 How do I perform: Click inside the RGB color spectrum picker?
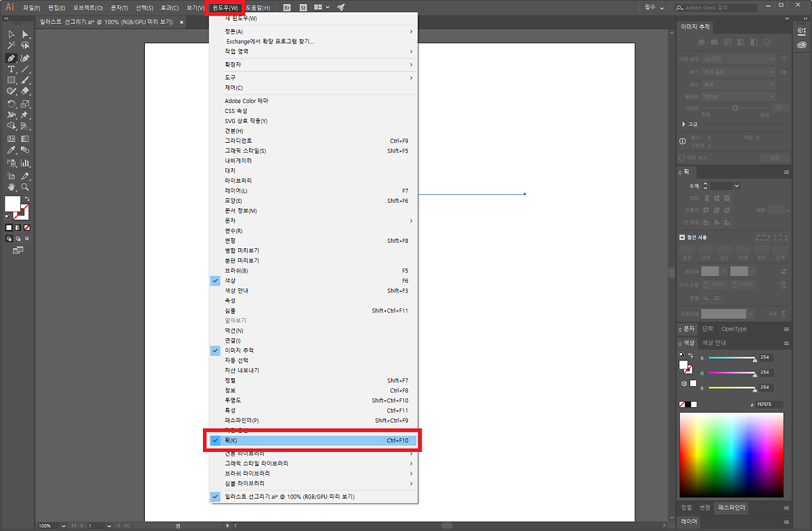click(x=731, y=455)
